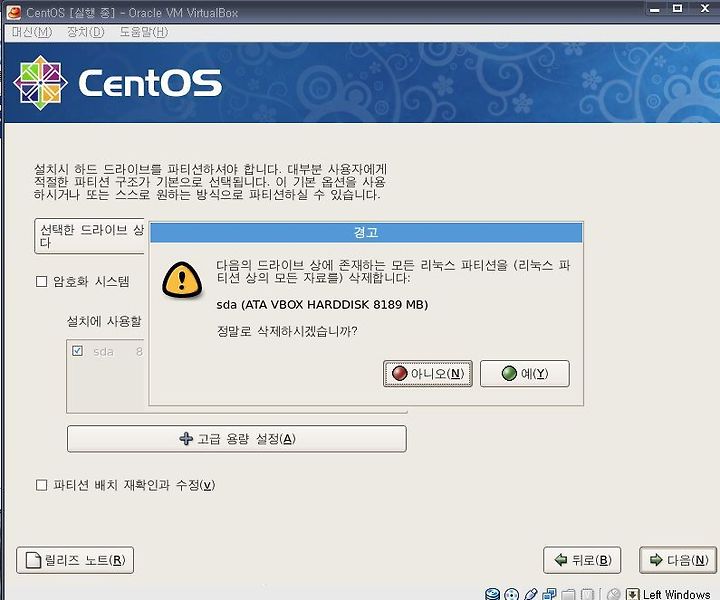Toggle the 암호화 시스템 checkbox
Screen dimensions: 720x600
tap(41, 281)
